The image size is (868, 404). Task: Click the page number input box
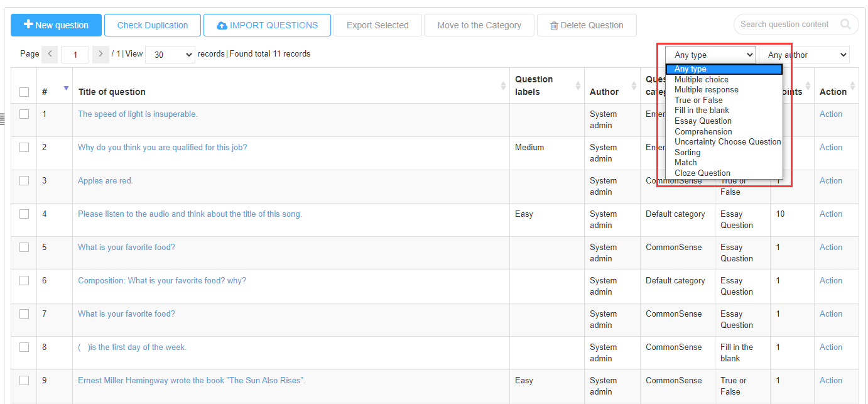click(75, 55)
